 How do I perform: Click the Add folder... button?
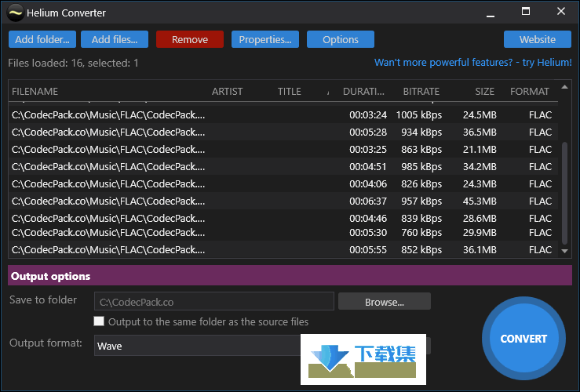(x=42, y=39)
